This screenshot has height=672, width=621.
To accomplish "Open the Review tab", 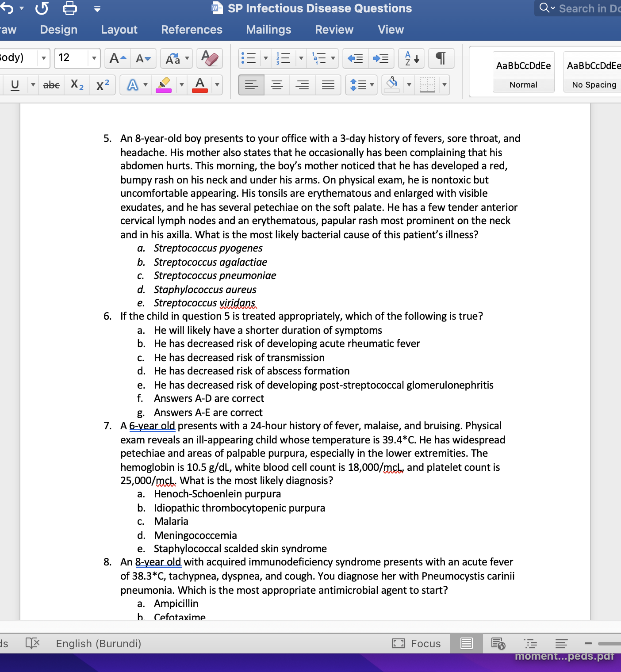I will [334, 30].
